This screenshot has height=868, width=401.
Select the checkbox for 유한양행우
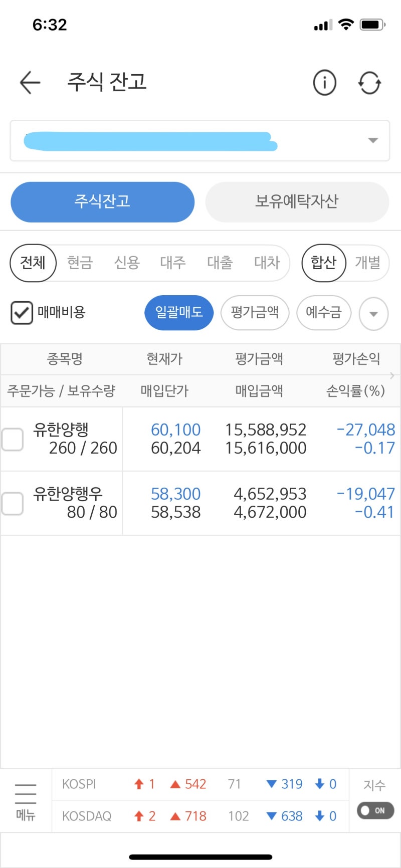pyautogui.click(x=12, y=504)
